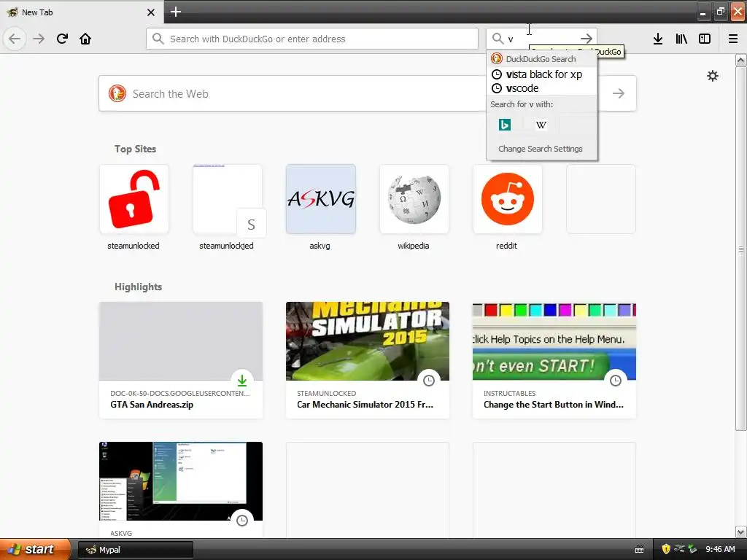Viewport: 747px width, 560px height.
Task: Open the security shield tray icon
Action: coord(665,549)
